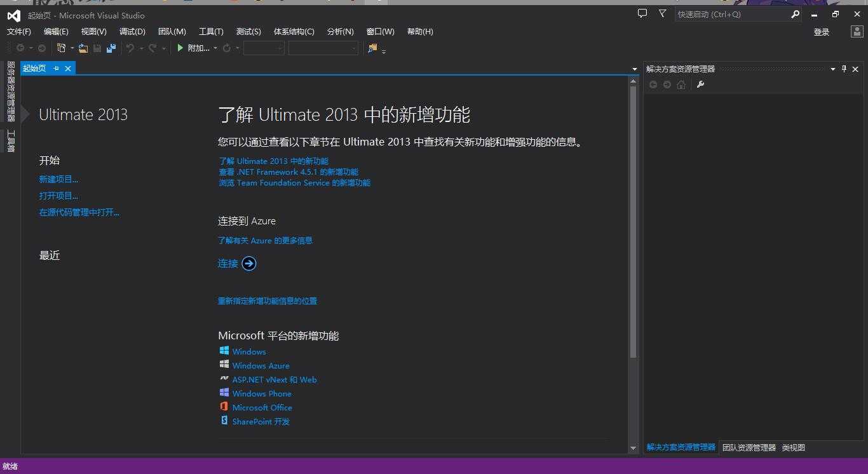Open the document tab list dropdown arrow
Screen dimensions: 868x474
pyautogui.click(x=634, y=69)
